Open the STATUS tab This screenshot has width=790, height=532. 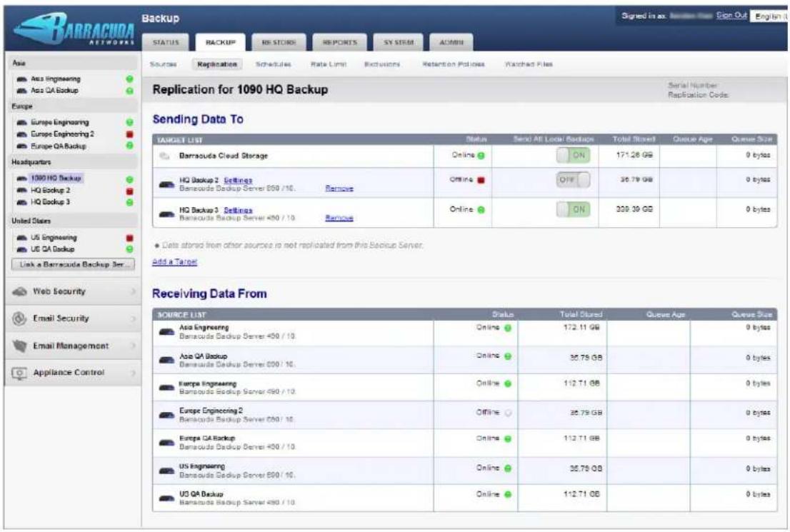coord(166,42)
